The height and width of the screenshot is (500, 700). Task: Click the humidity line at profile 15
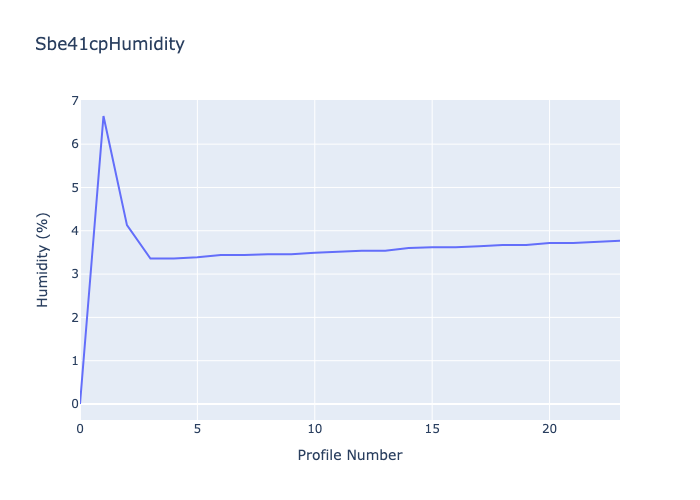click(432, 247)
